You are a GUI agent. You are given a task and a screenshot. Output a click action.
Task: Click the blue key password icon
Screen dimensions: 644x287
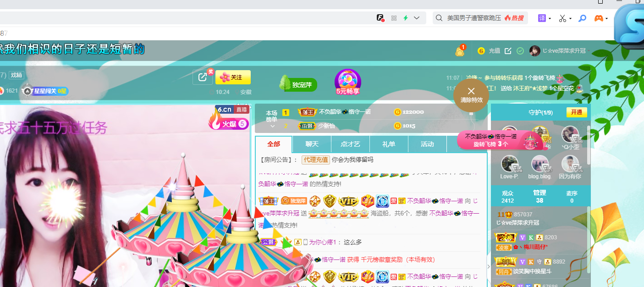tap(583, 18)
